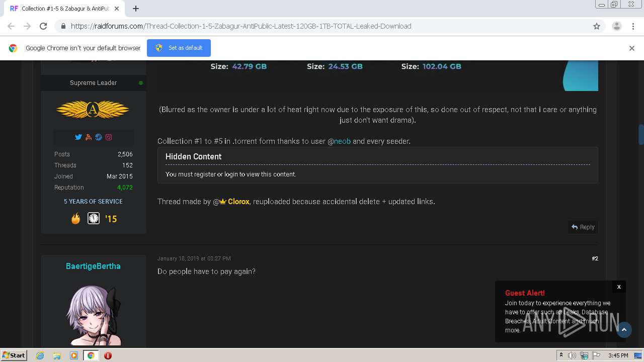Click the 42.79 GB size value
This screenshot has width=644, height=362.
pyautogui.click(x=249, y=66)
